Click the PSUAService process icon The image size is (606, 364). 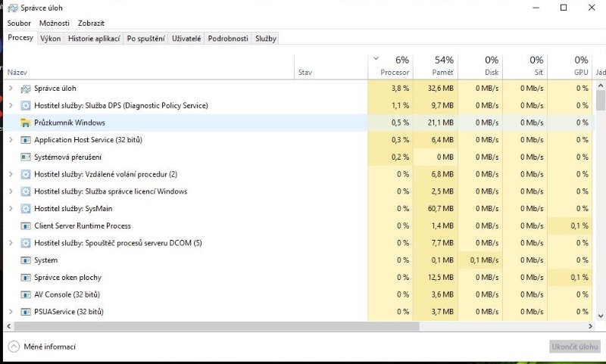[x=26, y=312]
